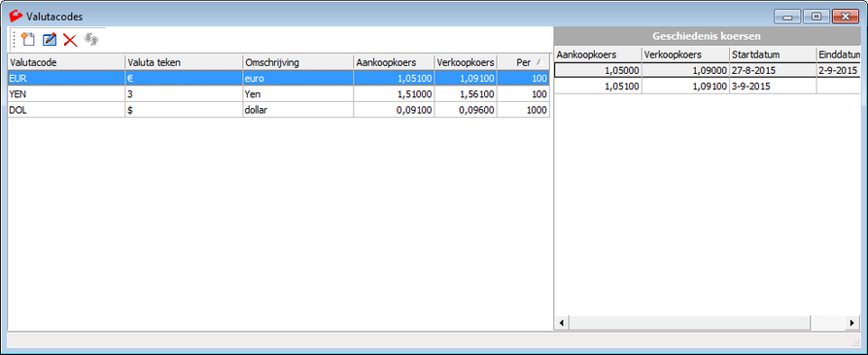Click Verkoopkoers header in Geschiedenis koersen
The height and width of the screenshot is (355, 868).
(x=685, y=54)
